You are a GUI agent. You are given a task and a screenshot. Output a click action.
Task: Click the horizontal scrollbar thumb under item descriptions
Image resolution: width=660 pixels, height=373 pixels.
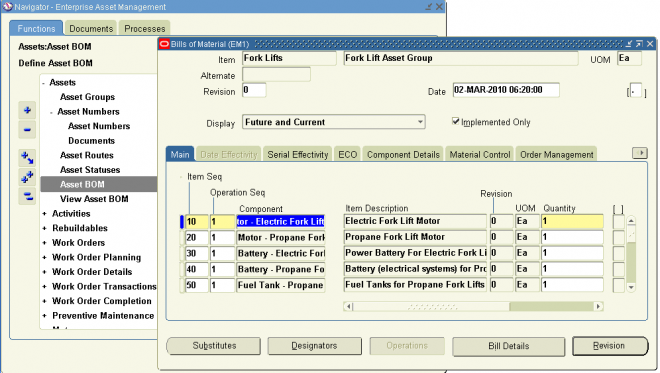coord(431,306)
